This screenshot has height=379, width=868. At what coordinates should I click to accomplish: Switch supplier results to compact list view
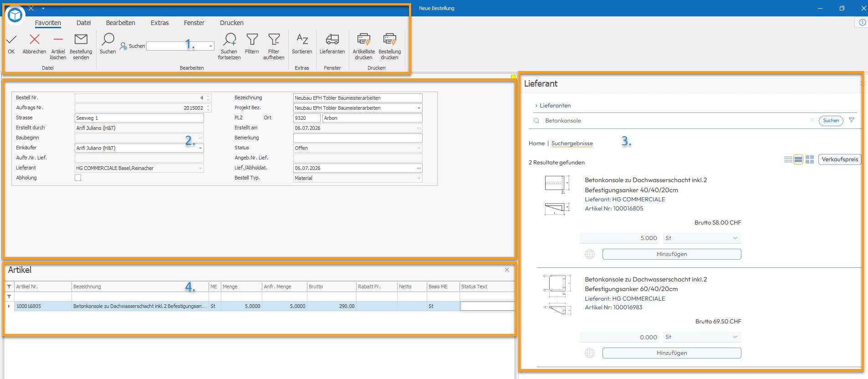click(788, 159)
